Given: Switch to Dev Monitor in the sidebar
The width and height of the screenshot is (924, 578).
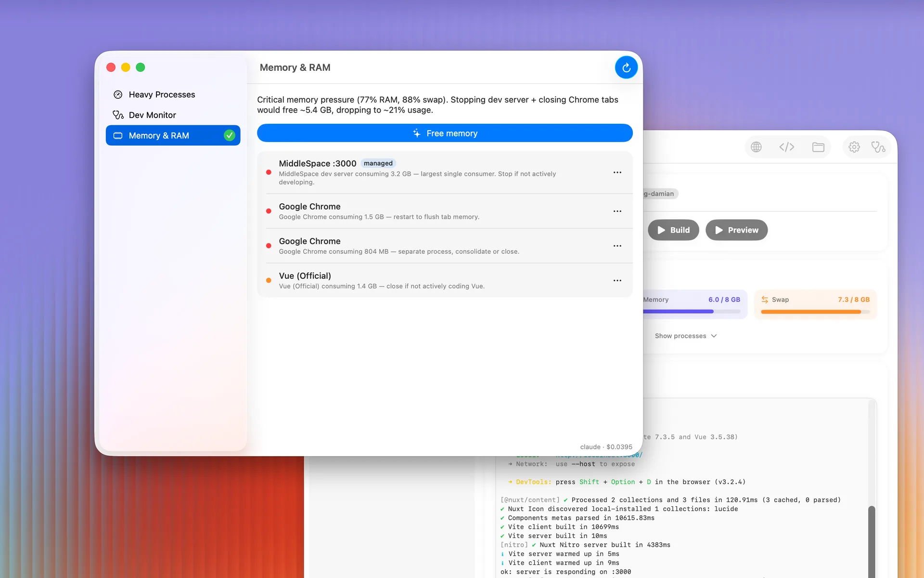Looking at the screenshot, I should [x=173, y=115].
